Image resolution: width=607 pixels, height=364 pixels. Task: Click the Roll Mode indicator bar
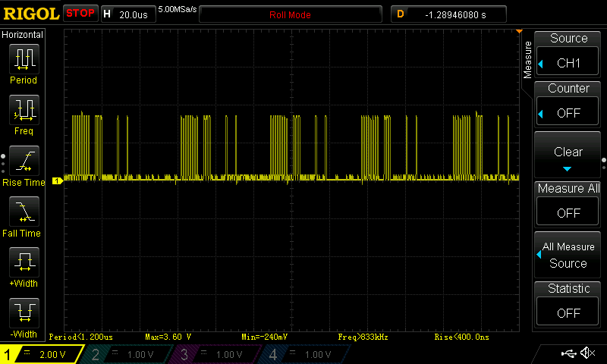291,14
